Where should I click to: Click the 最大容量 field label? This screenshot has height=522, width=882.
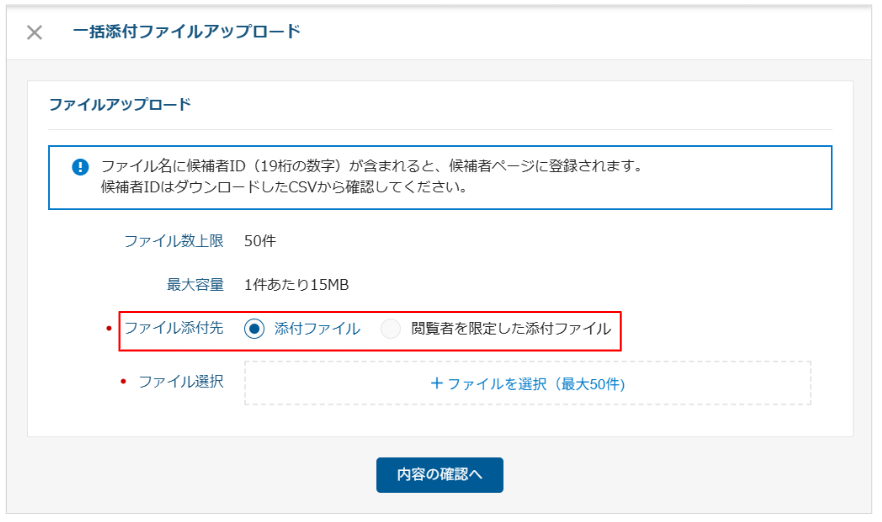194,285
